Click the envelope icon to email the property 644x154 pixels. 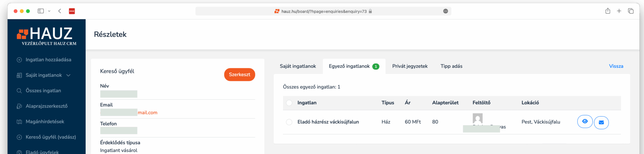click(x=601, y=122)
